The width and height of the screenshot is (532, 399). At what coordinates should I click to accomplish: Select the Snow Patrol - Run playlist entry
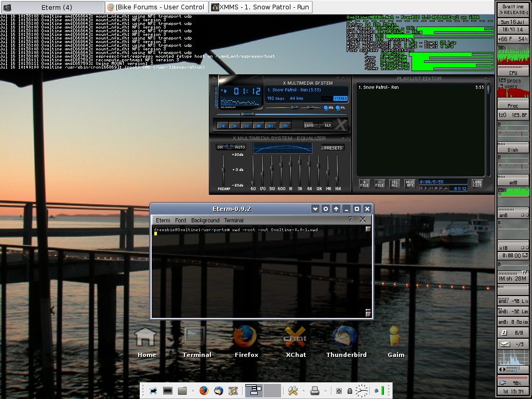click(x=421, y=87)
